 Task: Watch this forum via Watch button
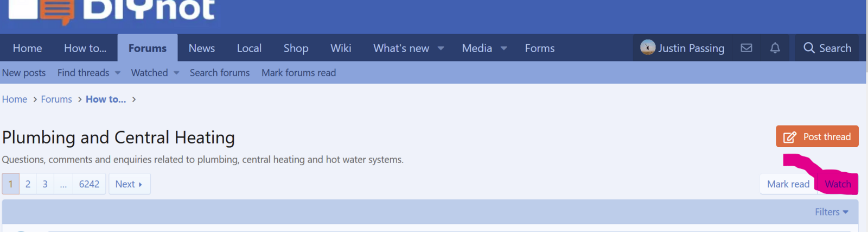838,184
